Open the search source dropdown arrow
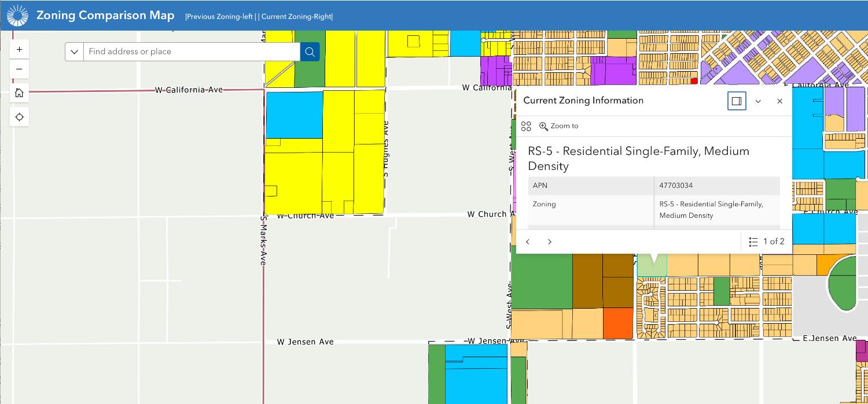 click(74, 51)
